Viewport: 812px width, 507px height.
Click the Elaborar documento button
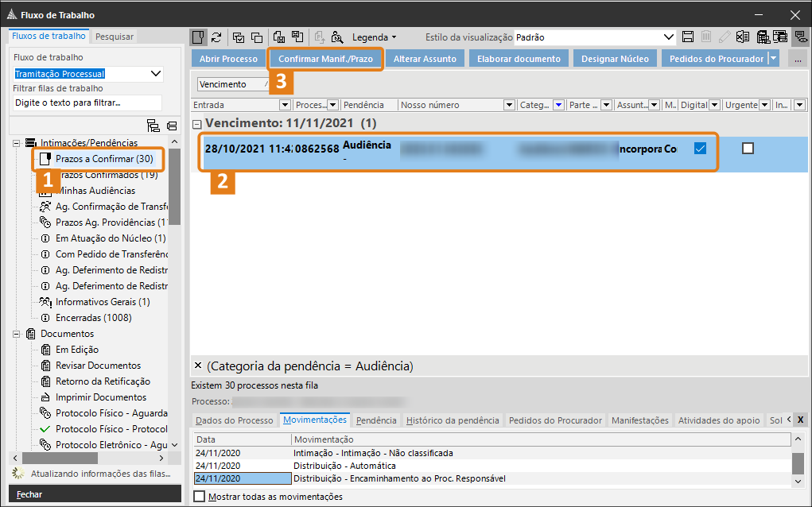point(519,59)
